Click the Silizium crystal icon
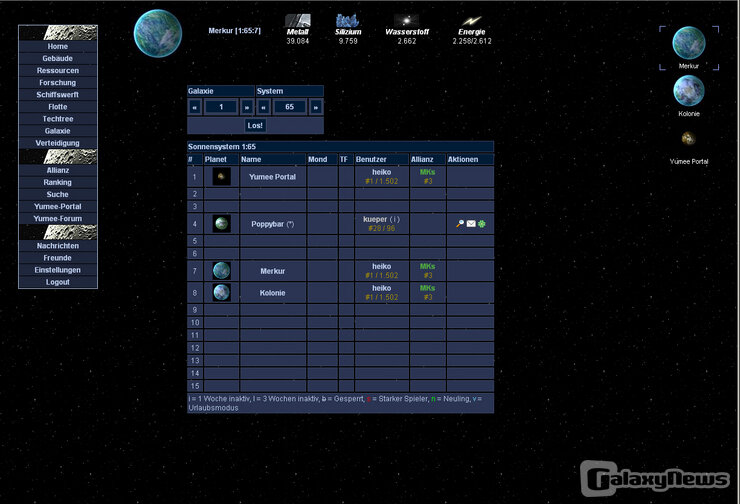This screenshot has height=504, width=740. click(x=348, y=20)
